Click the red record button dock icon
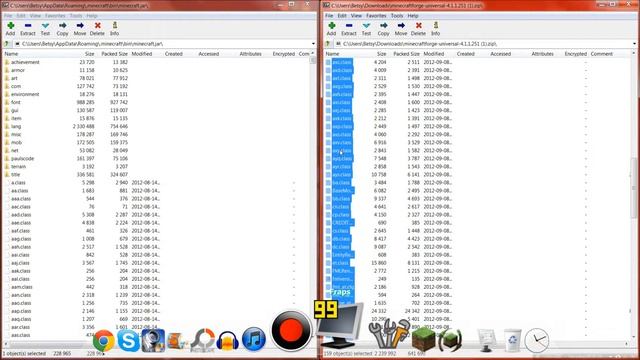640x360 pixels. point(291,330)
